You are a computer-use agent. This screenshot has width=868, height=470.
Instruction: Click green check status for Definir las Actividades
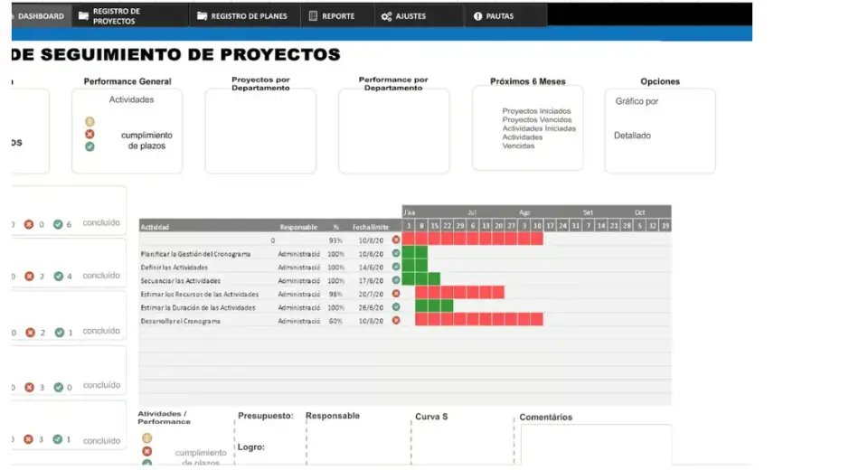click(396, 268)
